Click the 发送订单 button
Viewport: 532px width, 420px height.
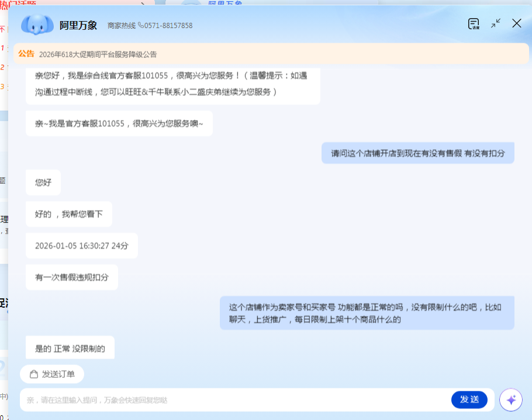click(x=52, y=374)
